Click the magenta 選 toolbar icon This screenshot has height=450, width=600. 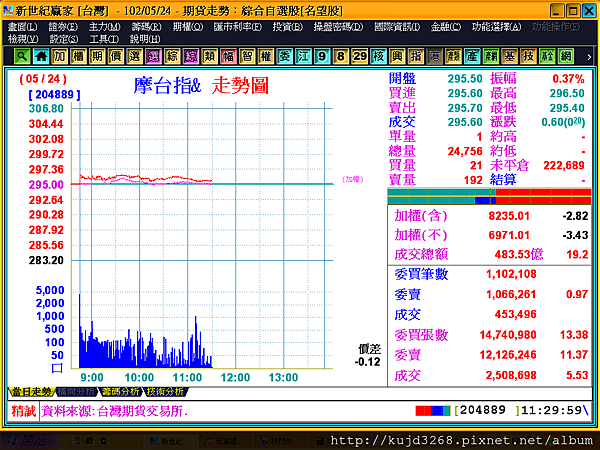click(153, 56)
